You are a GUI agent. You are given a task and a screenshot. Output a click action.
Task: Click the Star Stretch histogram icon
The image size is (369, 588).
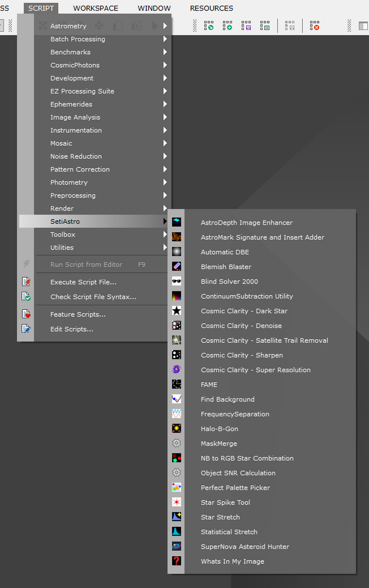[176, 517]
